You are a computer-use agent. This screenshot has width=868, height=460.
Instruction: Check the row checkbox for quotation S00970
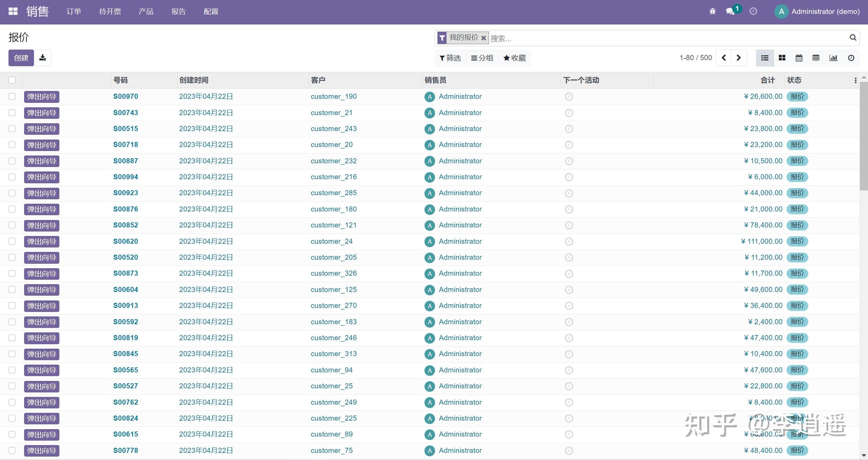[x=12, y=96]
